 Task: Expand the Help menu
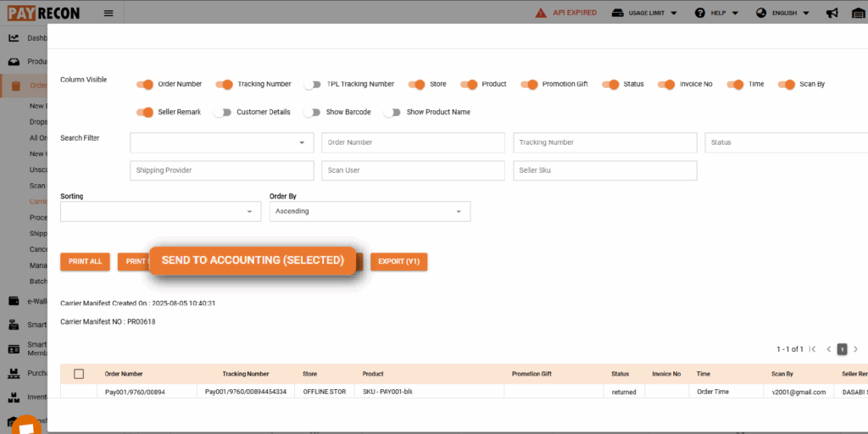(735, 14)
